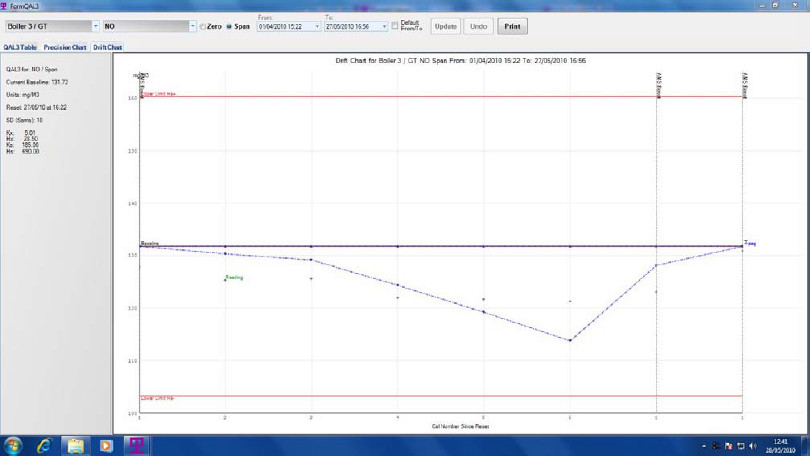Image resolution: width=810 pixels, height=456 pixels.
Task: Launch Windows Media Player from taskbar
Action: (106, 445)
